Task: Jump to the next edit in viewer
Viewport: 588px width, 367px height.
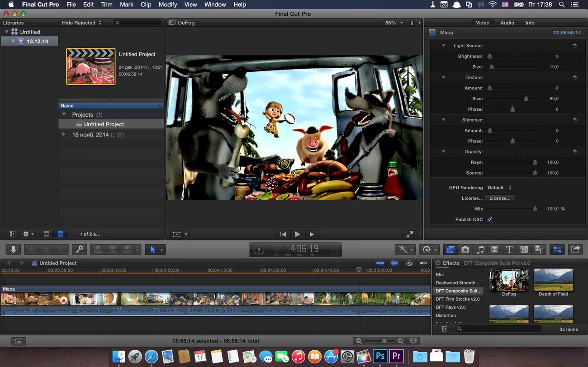Action: tap(312, 234)
